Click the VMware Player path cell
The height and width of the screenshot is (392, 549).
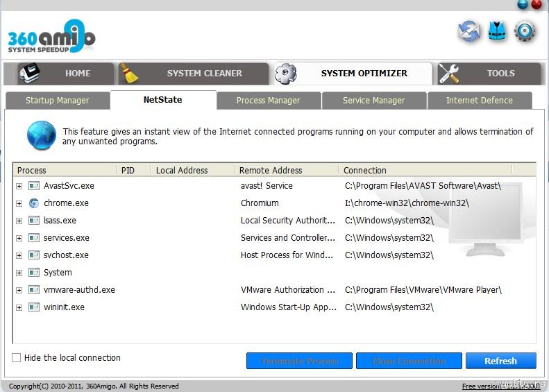click(x=423, y=290)
